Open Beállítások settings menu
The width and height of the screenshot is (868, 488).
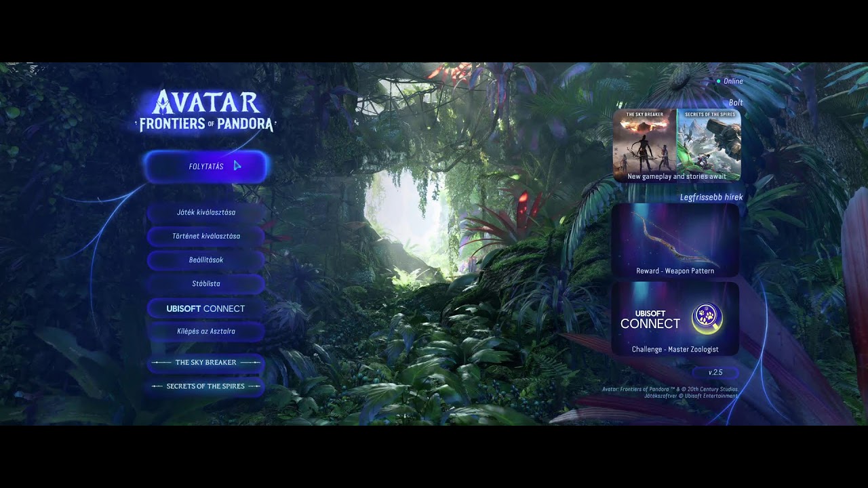pyautogui.click(x=206, y=260)
